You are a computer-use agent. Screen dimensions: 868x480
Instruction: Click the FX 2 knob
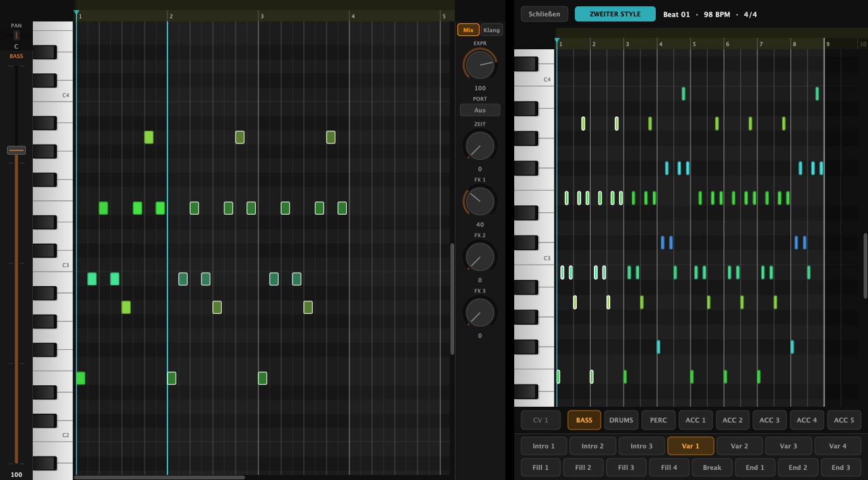[x=480, y=257]
